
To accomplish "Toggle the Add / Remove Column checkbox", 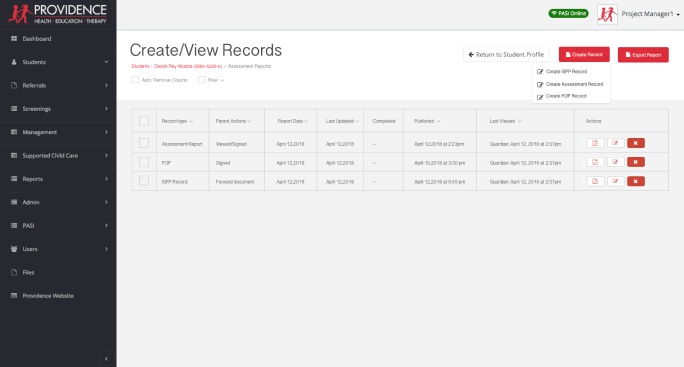I will pyautogui.click(x=135, y=80).
